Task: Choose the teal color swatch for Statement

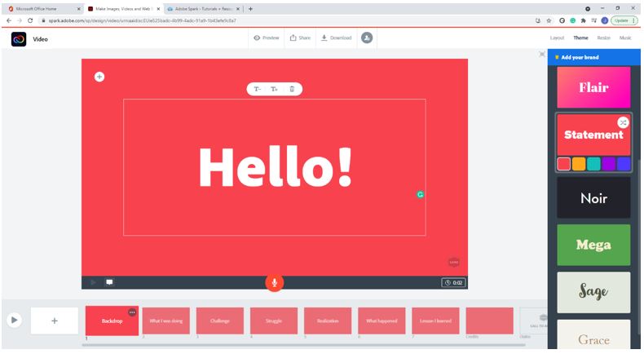Action: (x=593, y=164)
